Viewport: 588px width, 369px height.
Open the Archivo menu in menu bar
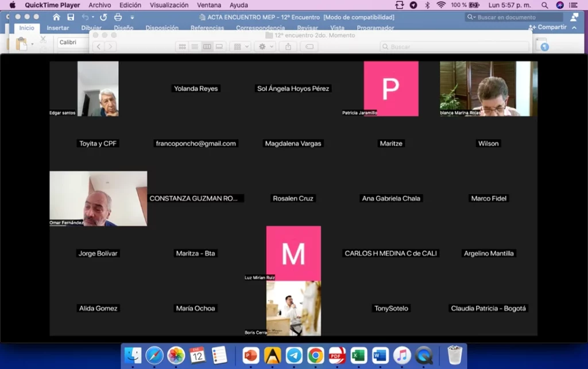coord(100,5)
